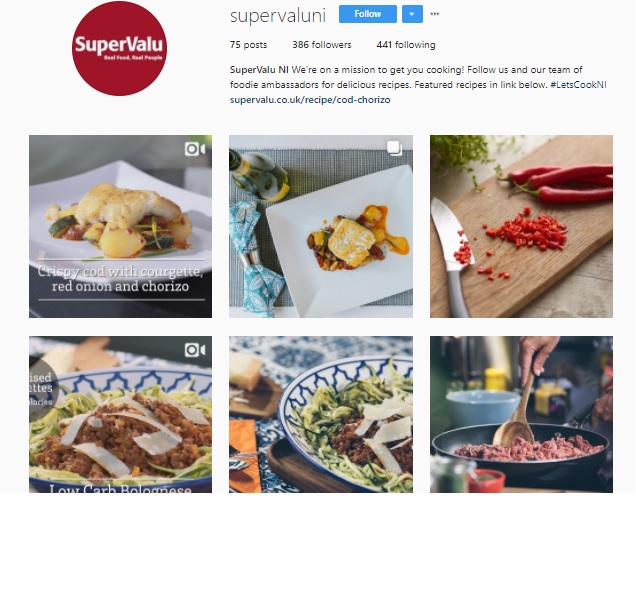Open the cod on white square plate post
636x602 pixels.
[x=321, y=226]
